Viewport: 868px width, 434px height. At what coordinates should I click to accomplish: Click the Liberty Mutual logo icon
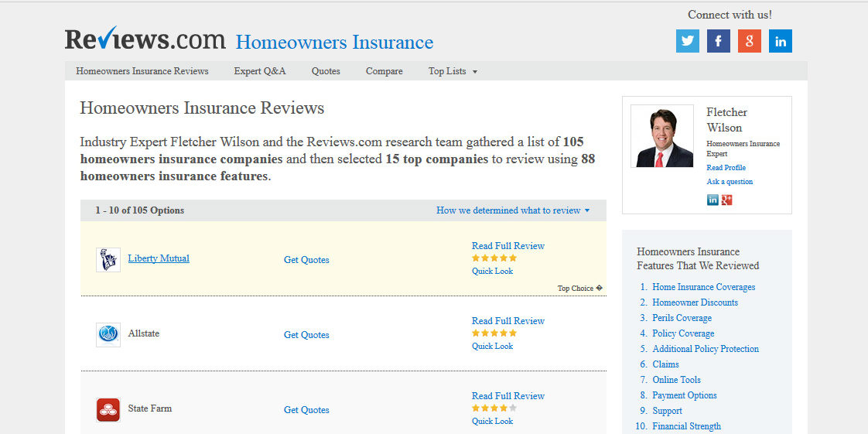click(108, 260)
